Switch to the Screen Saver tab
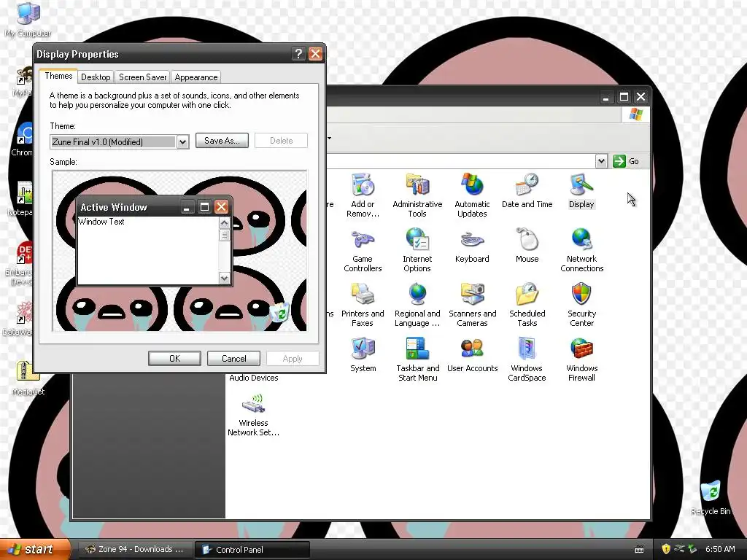 coord(142,77)
